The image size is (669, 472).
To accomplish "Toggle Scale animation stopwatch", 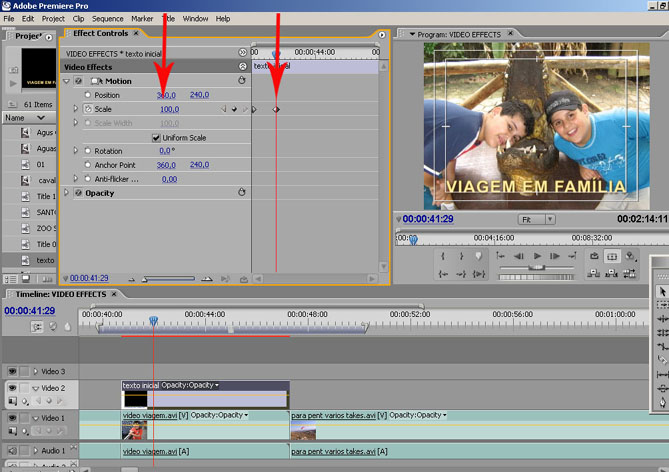I will [x=88, y=109].
